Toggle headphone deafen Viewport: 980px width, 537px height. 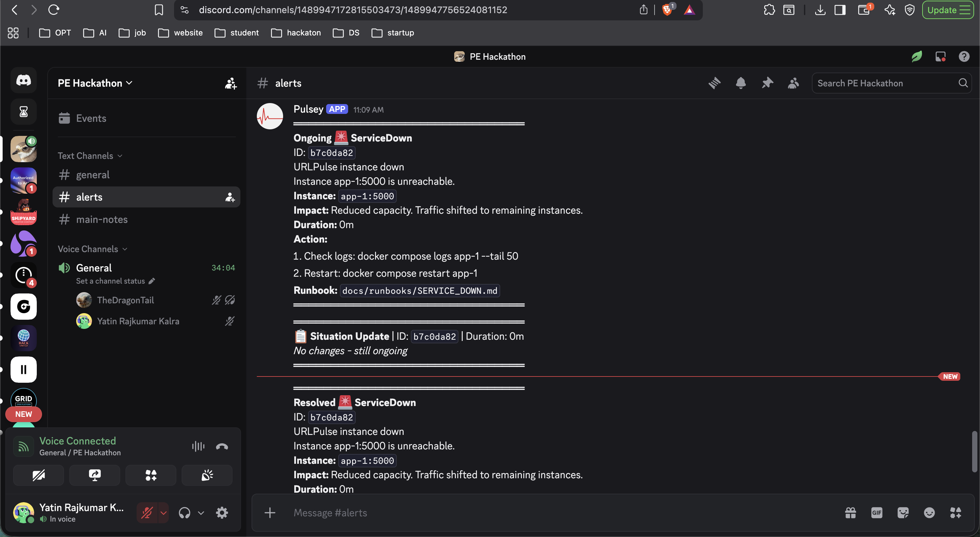[185, 513]
